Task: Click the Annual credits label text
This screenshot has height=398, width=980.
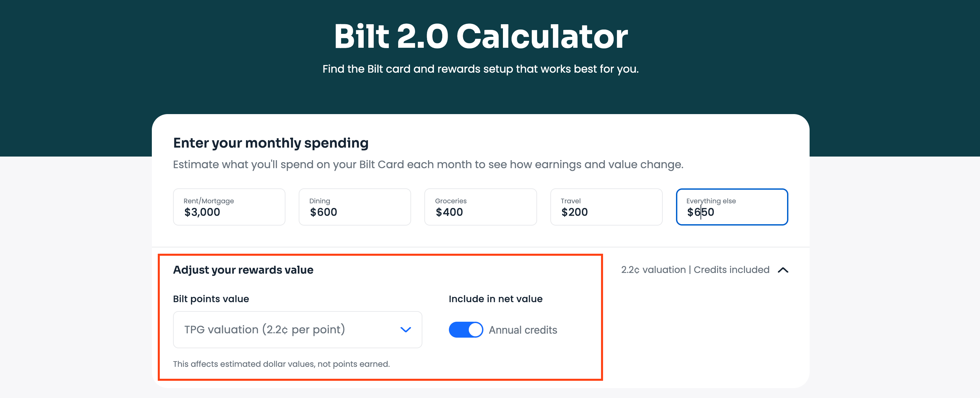Action: tap(523, 330)
